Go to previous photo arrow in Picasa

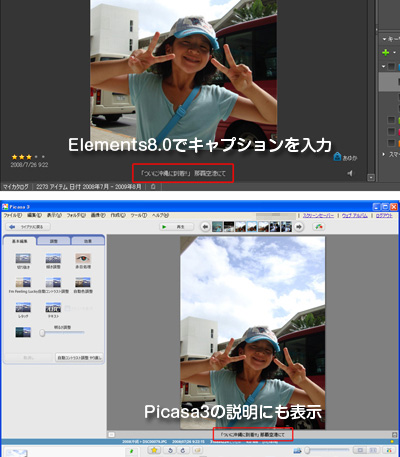pos(205,227)
